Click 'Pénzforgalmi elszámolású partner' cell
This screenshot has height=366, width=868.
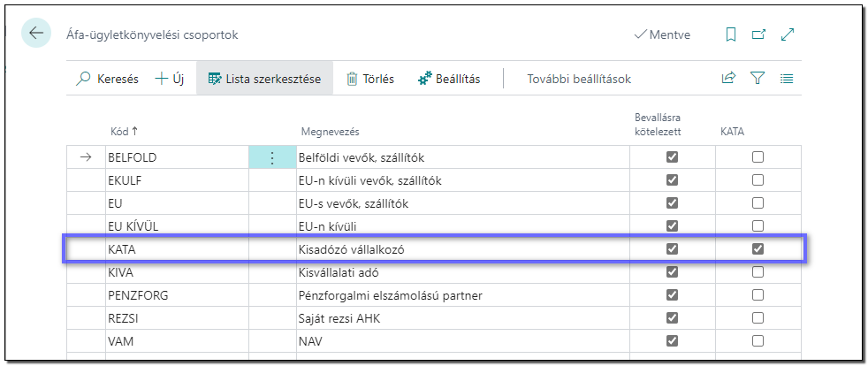tap(463, 295)
